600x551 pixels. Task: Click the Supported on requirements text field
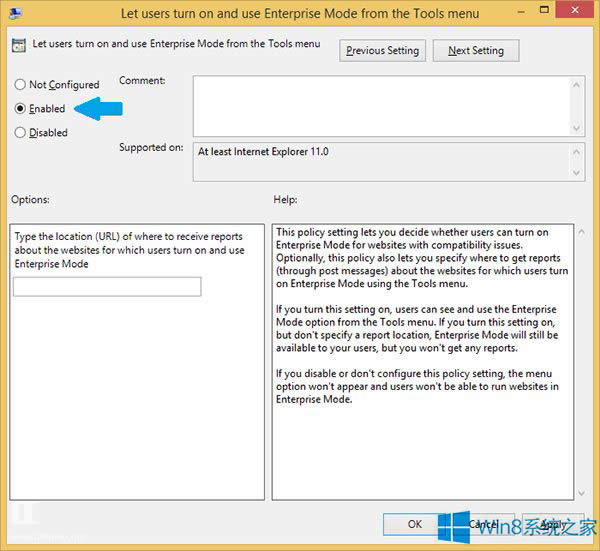click(x=380, y=160)
